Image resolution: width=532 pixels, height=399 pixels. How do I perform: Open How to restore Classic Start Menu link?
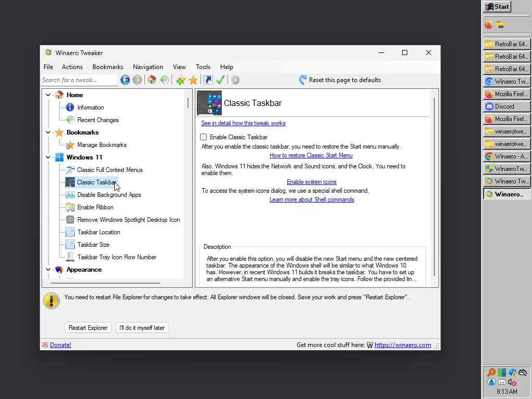click(x=311, y=155)
